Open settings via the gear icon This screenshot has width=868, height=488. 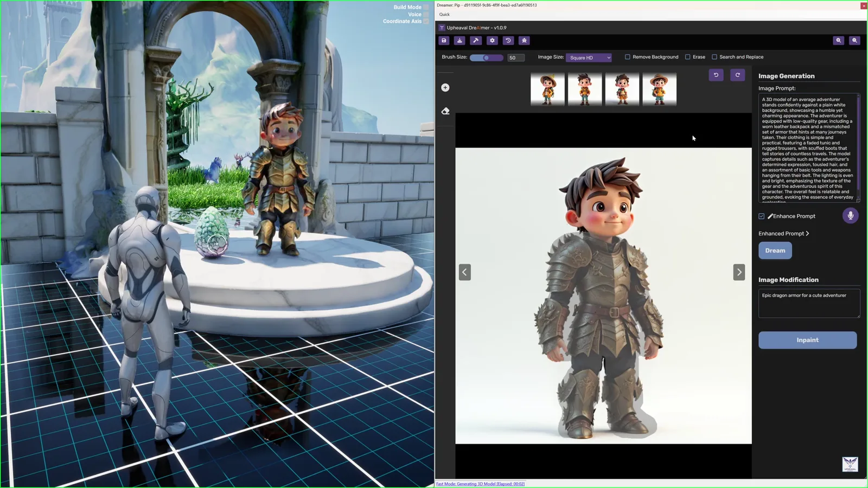point(492,41)
